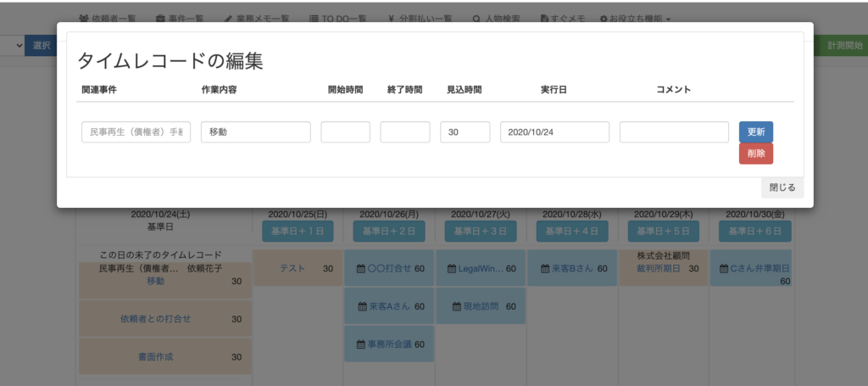Click the calendar icon beside 来客Aさん
This screenshot has height=386, width=868.
[x=361, y=306]
